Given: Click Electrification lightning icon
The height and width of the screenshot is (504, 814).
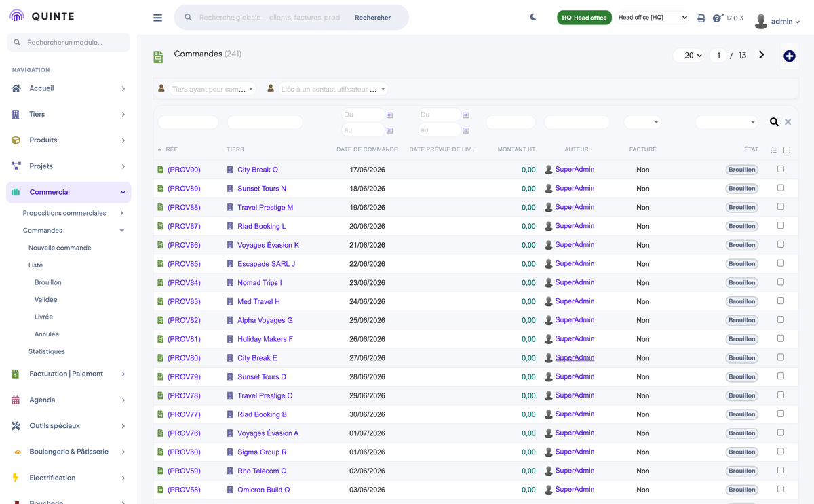Looking at the screenshot, I should [16, 478].
